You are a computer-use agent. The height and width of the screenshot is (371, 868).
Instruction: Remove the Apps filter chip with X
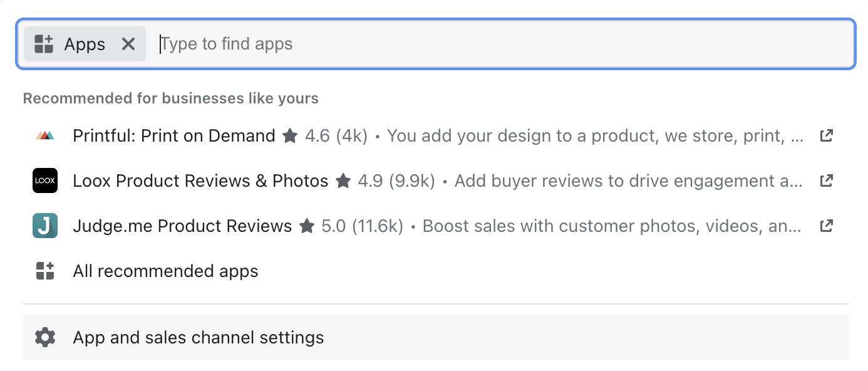point(128,44)
